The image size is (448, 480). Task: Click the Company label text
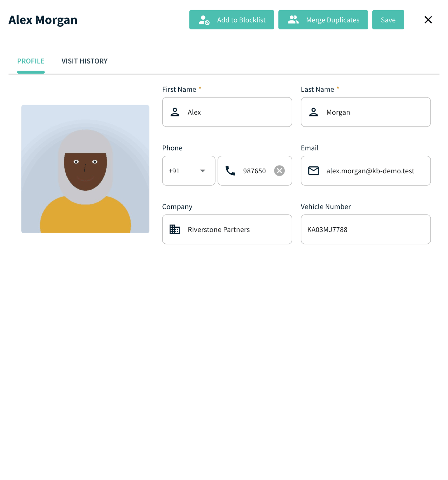[177, 207]
